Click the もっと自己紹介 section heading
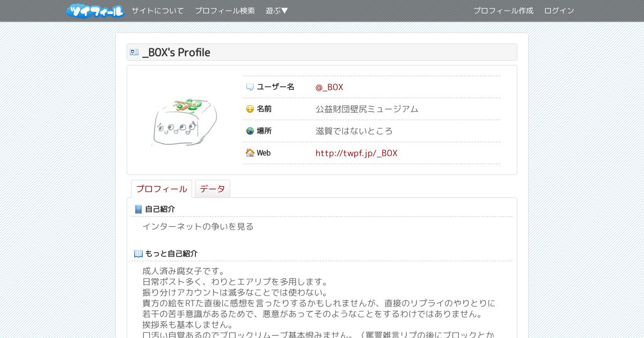This screenshot has height=338, width=644. pyautogui.click(x=171, y=254)
